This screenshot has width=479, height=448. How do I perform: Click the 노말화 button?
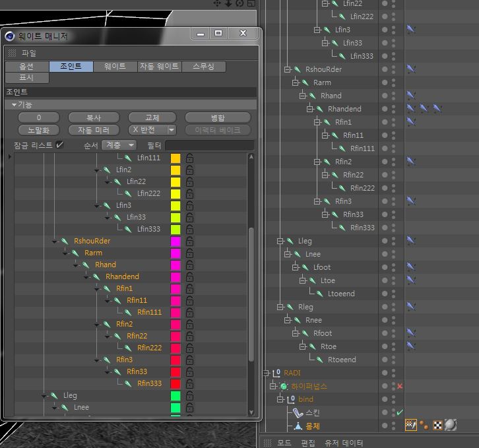39,130
